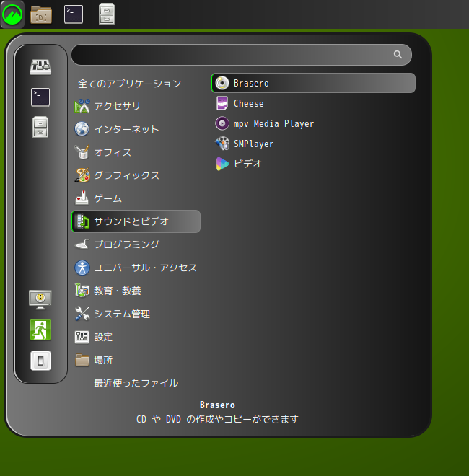Select the サウンドとビデオ category
This screenshot has height=476, width=469.
[136, 221]
